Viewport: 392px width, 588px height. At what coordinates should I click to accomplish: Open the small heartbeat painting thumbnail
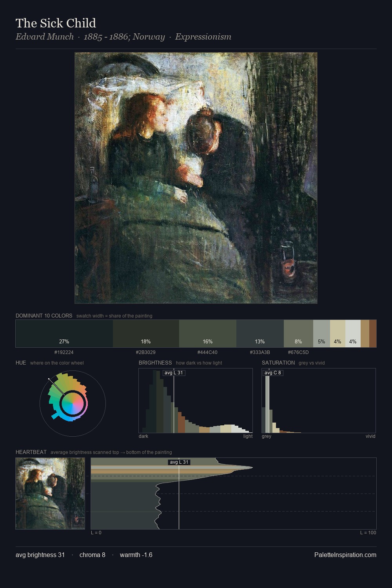pos(50,494)
